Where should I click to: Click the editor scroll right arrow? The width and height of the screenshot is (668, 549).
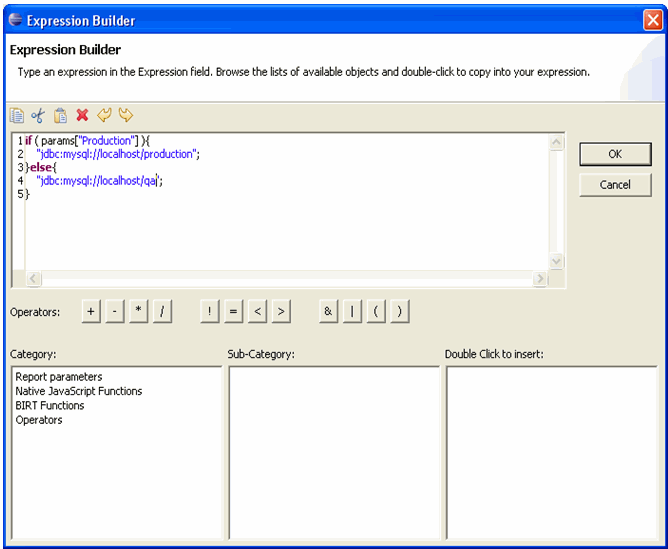540,279
